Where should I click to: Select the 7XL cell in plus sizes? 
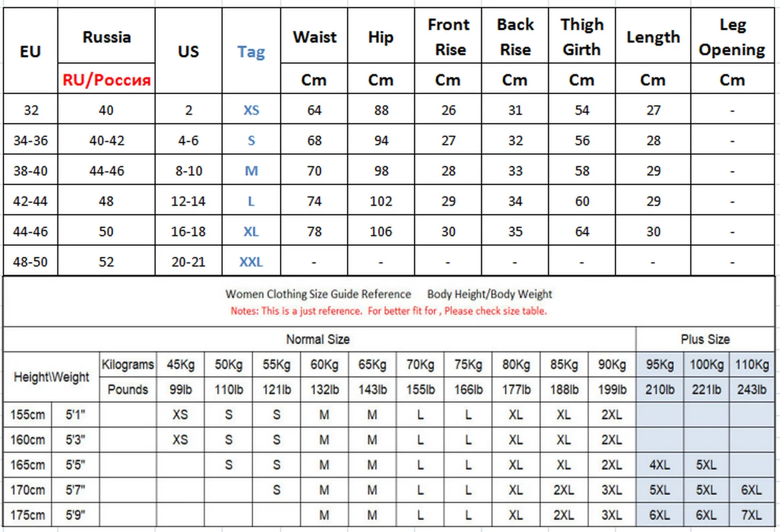(751, 515)
